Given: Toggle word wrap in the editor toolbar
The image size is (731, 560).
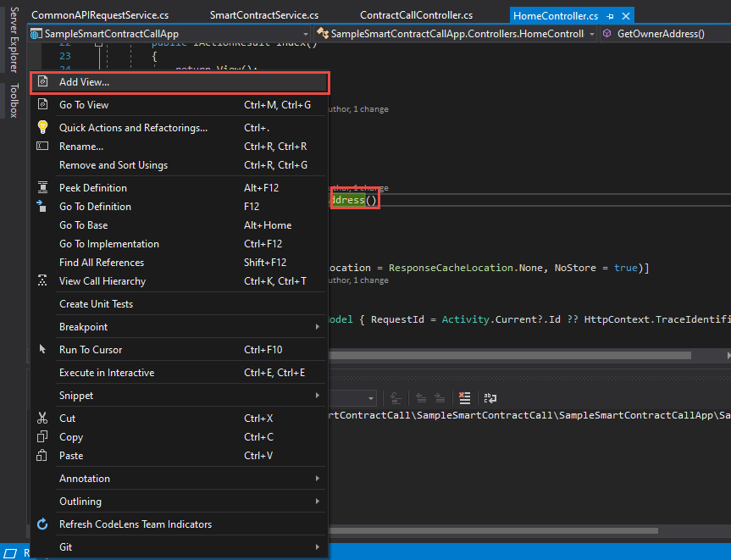Looking at the screenshot, I should (490, 398).
